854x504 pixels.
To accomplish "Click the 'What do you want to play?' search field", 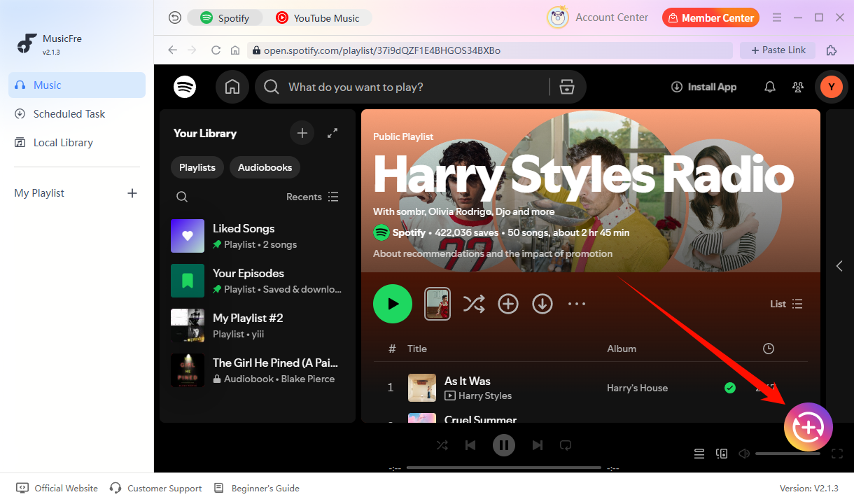I will point(413,87).
